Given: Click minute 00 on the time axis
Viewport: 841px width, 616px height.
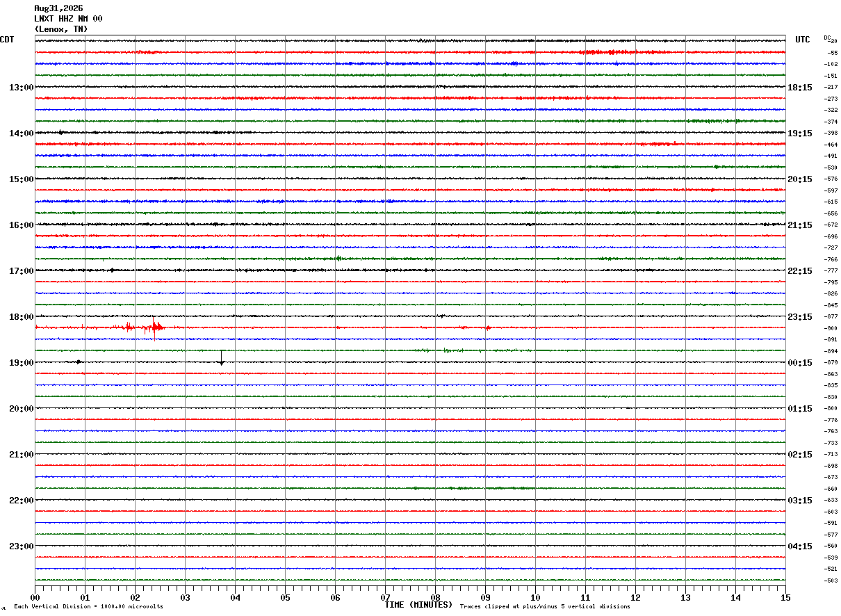Looking at the screenshot, I should tap(35, 597).
